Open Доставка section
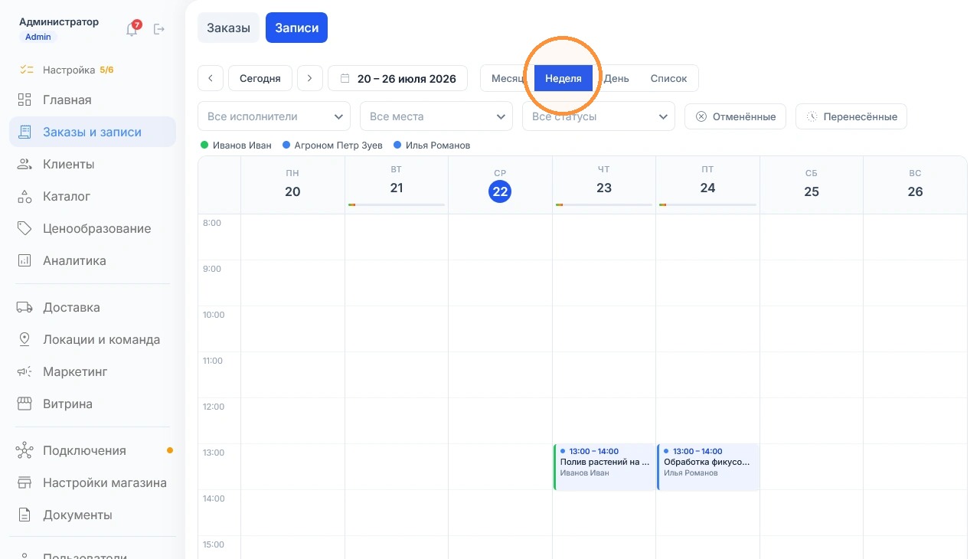This screenshot has height=559, width=980. coord(93,307)
